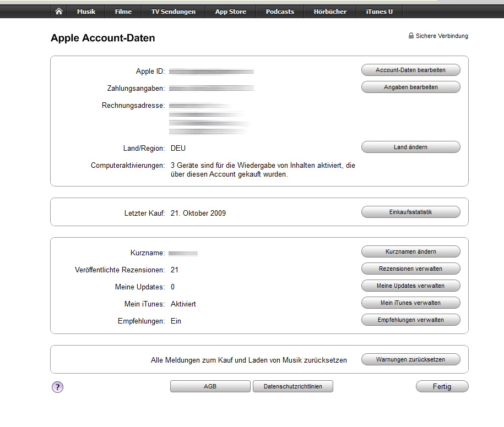
Task: Open the Musik tab
Action: [86, 12]
